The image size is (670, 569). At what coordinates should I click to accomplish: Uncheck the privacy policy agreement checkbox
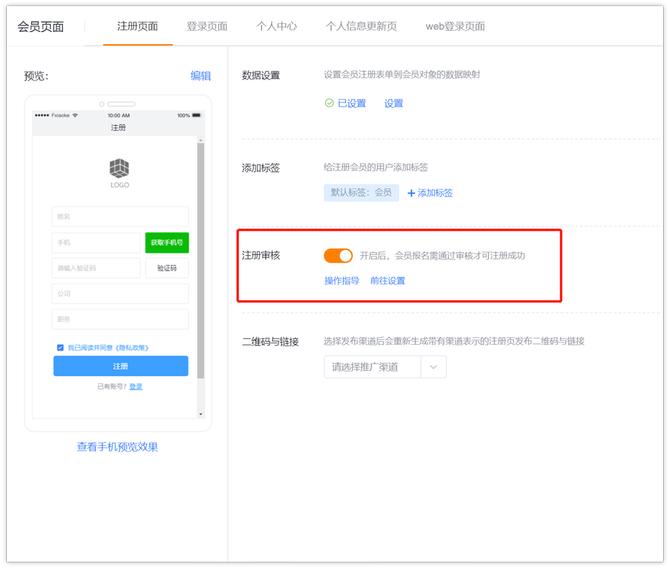coord(60,347)
